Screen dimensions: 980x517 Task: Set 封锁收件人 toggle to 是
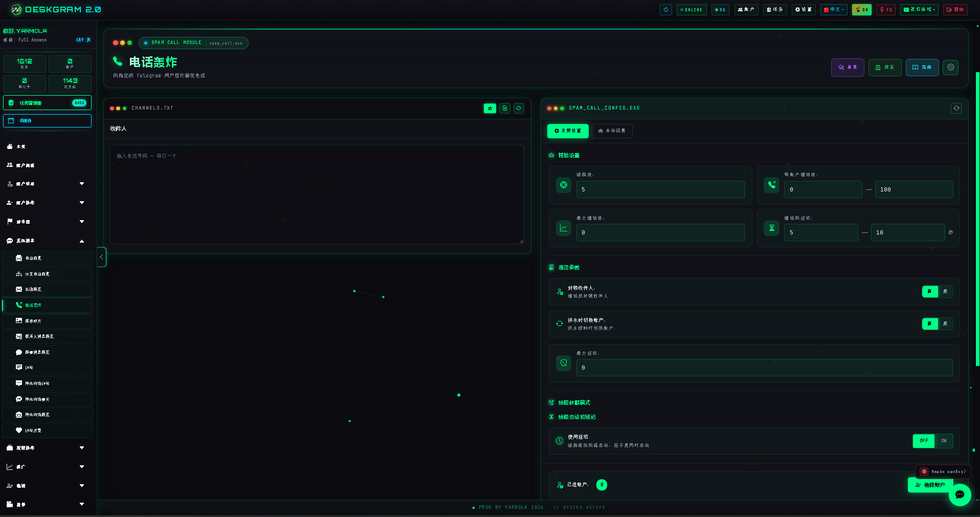(945, 291)
